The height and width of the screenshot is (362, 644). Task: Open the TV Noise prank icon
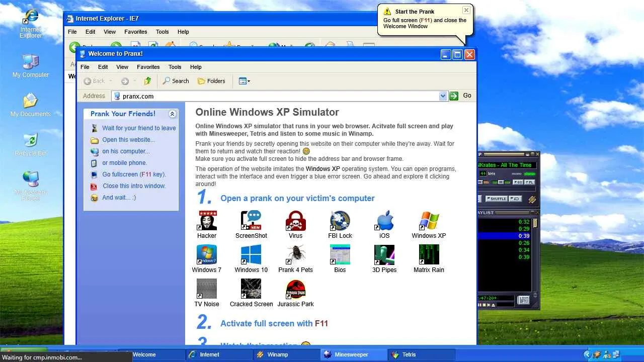[207, 293]
